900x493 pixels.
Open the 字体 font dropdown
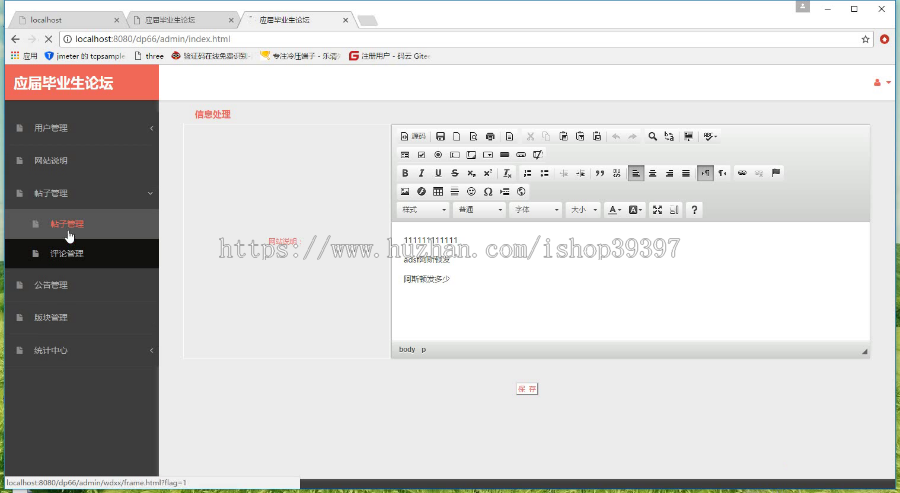coord(536,210)
